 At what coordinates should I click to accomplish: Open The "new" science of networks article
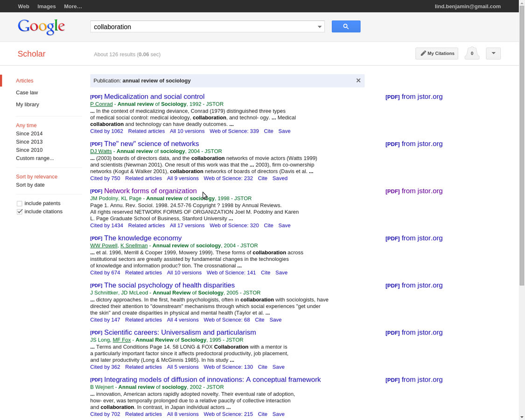(x=151, y=144)
